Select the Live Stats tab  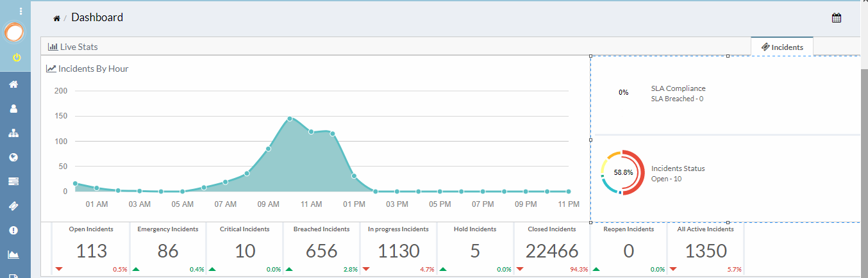coord(73,47)
